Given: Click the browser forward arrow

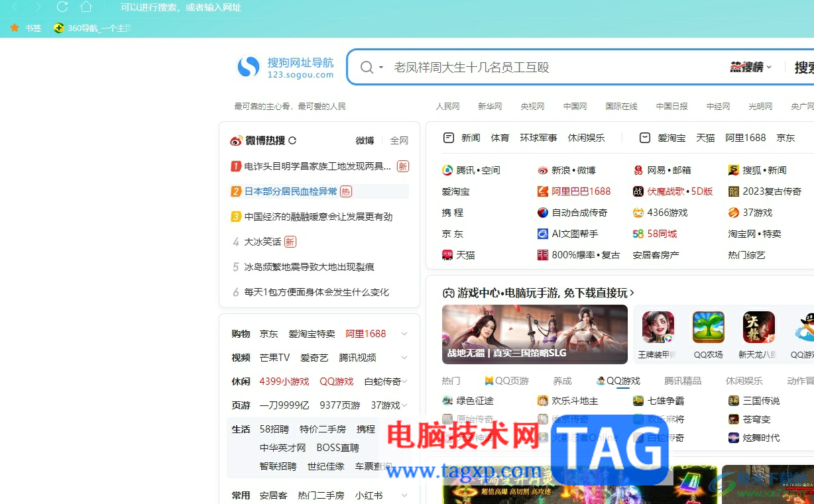Looking at the screenshot, I should pyautogui.click(x=38, y=7).
